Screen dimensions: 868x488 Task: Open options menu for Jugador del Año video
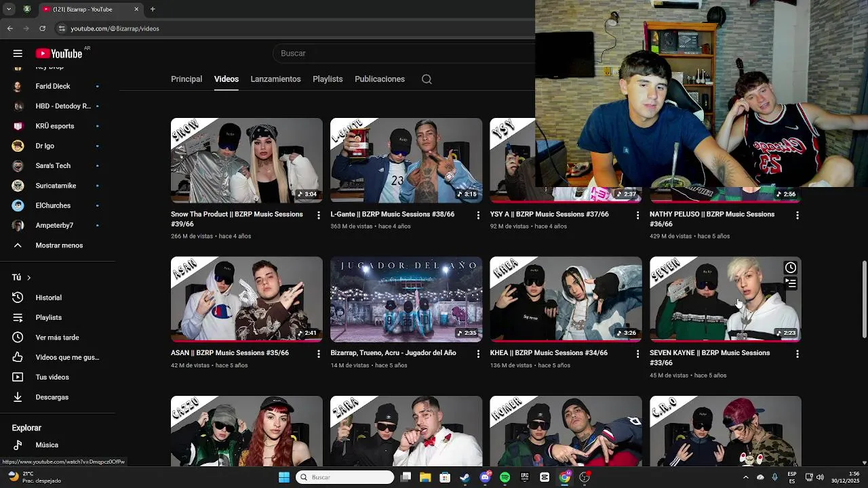[478, 354]
